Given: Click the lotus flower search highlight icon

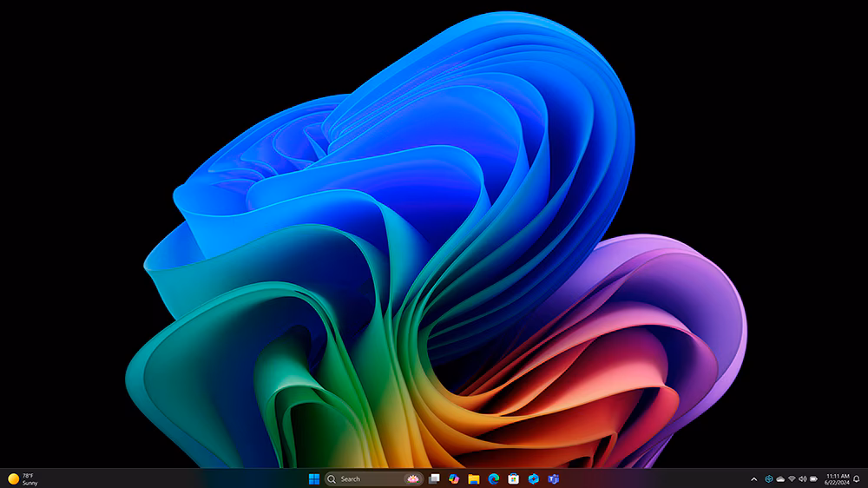Looking at the screenshot, I should 412,478.
